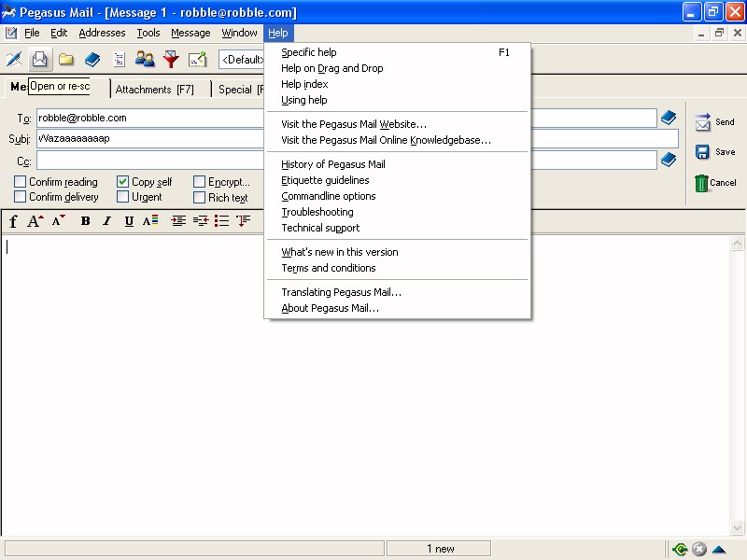
Task: Open the distribution lists icon
Action: tap(119, 59)
